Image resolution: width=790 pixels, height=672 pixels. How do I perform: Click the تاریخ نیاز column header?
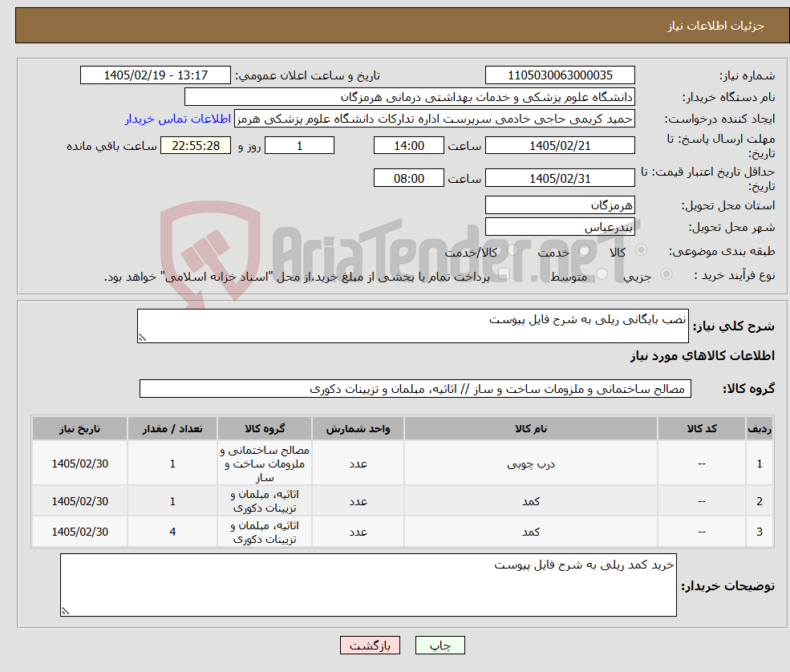(x=79, y=428)
